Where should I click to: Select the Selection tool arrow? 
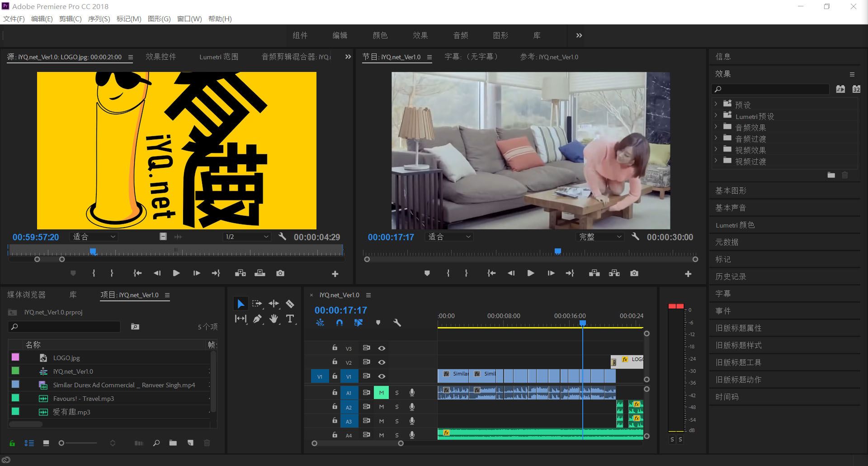(241, 304)
